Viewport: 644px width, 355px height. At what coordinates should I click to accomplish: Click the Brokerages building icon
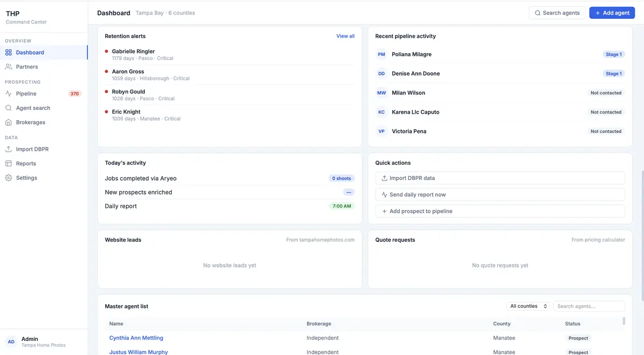pyautogui.click(x=9, y=122)
